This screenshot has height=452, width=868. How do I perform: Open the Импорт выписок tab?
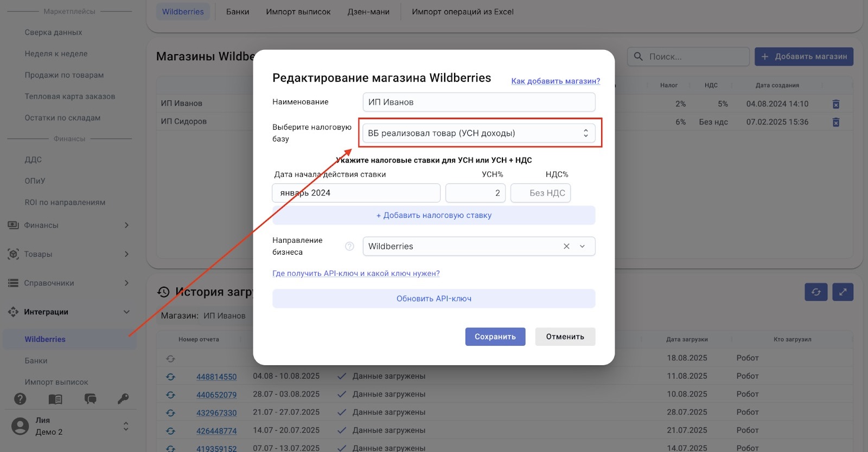(298, 11)
